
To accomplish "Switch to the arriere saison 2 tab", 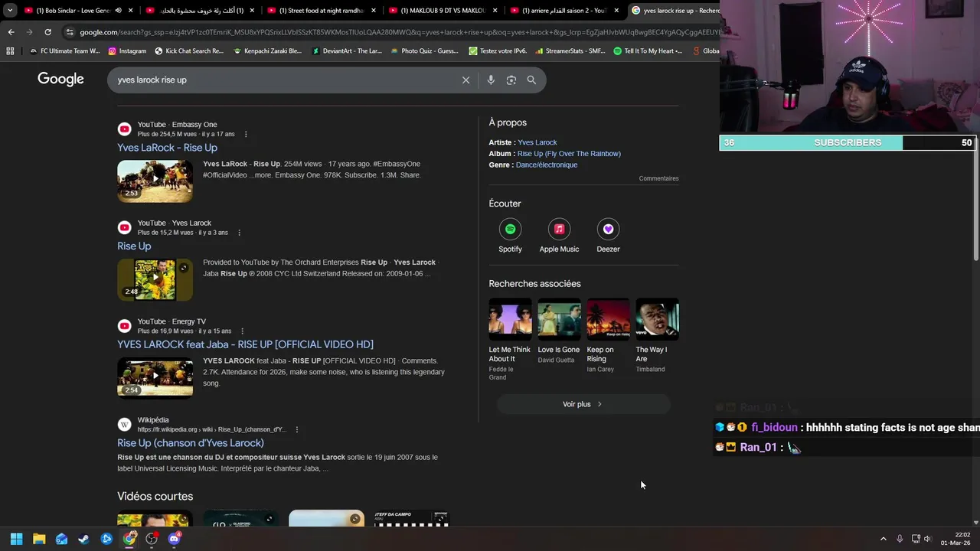I will 563,11.
